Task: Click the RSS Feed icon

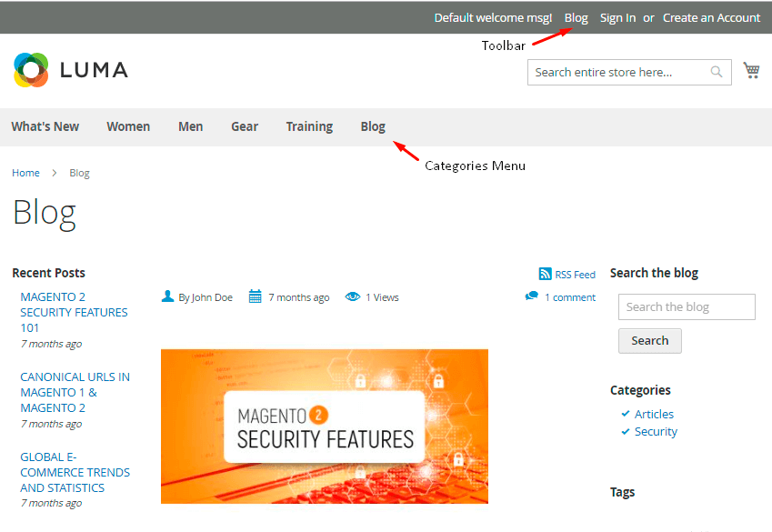Action: coord(546,274)
